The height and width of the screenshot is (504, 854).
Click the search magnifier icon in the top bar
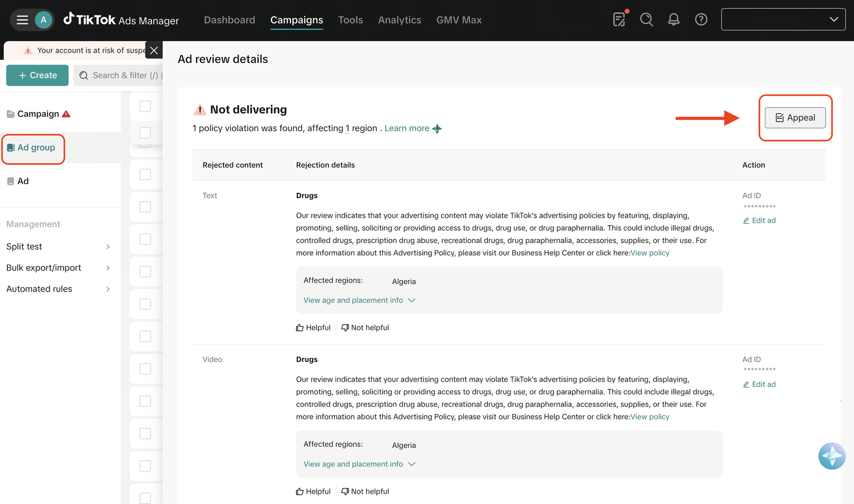[x=646, y=20]
